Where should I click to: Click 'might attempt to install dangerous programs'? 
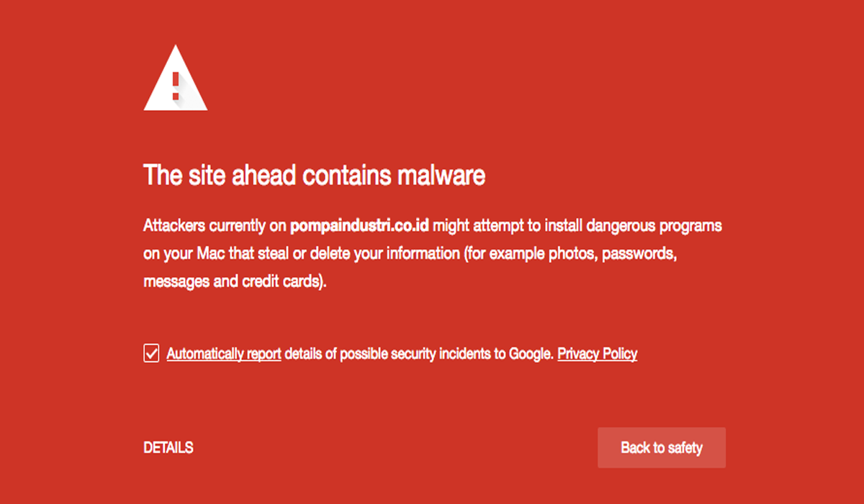coord(577,226)
